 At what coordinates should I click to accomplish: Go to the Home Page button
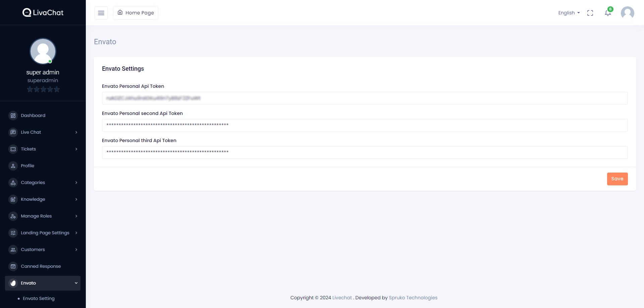[136, 13]
